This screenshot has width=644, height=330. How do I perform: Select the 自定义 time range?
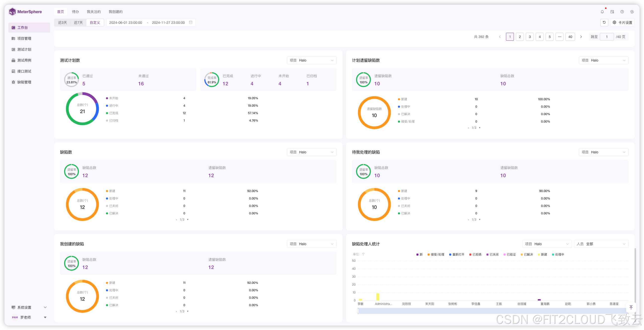(95, 23)
